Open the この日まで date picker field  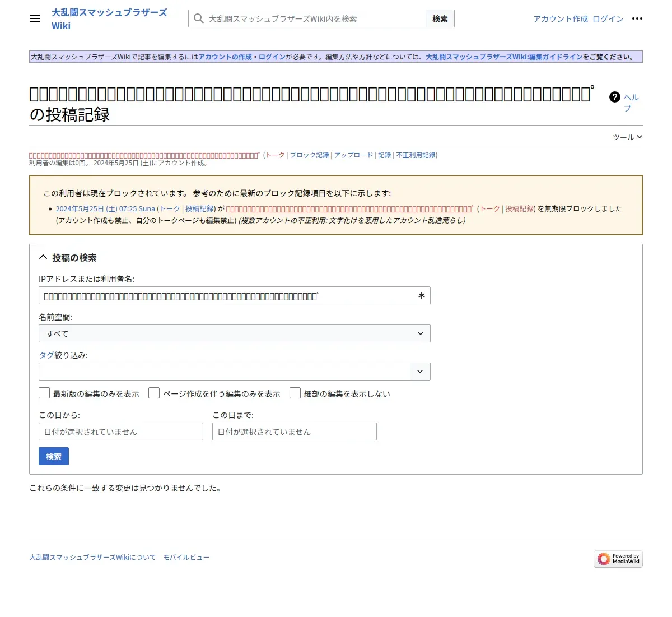pos(295,432)
